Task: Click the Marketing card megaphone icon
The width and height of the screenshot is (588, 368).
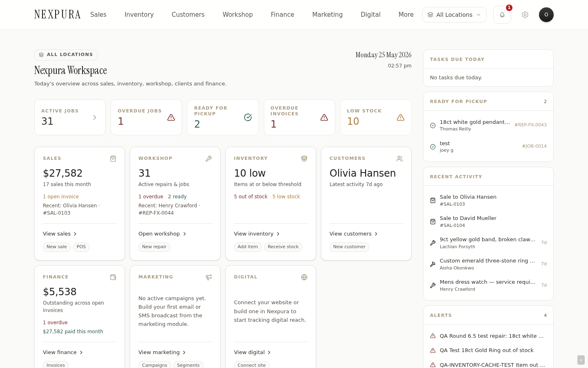Action: (209, 277)
